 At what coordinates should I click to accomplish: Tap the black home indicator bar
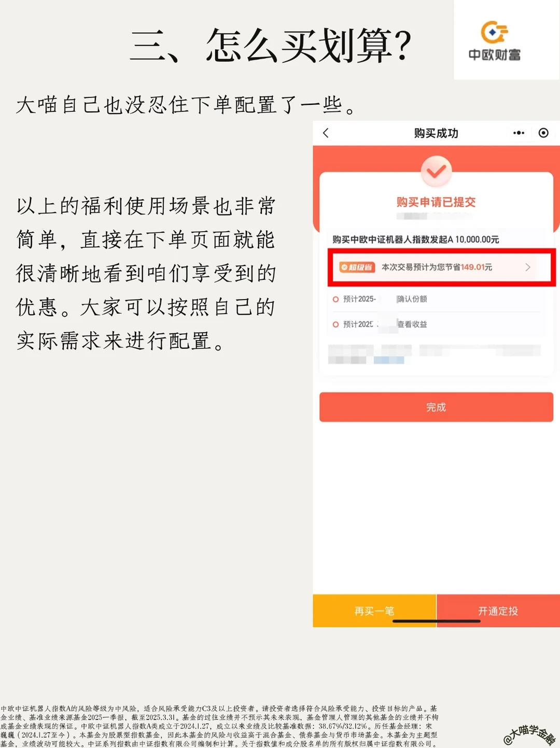(436, 621)
